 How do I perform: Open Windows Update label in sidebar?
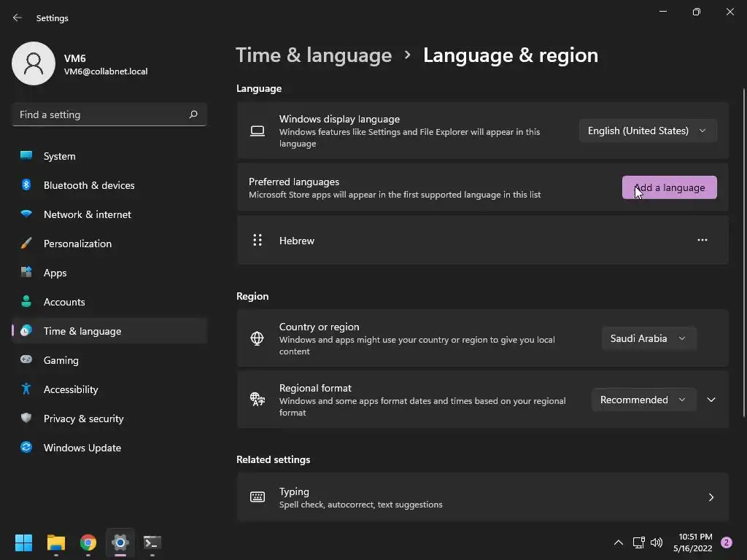tap(82, 448)
